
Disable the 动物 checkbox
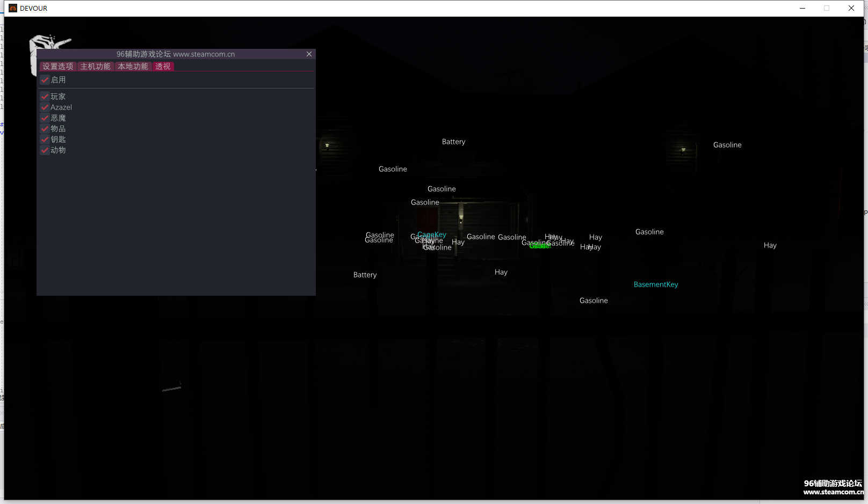[x=45, y=150]
